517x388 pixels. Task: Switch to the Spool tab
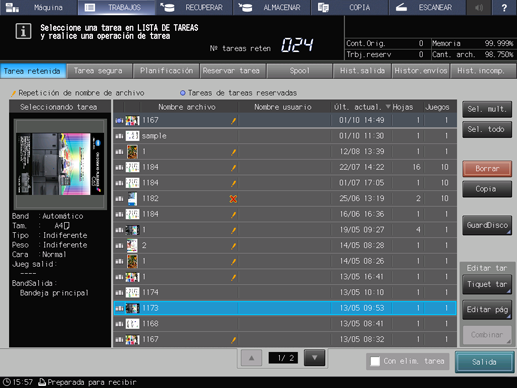[299, 71]
